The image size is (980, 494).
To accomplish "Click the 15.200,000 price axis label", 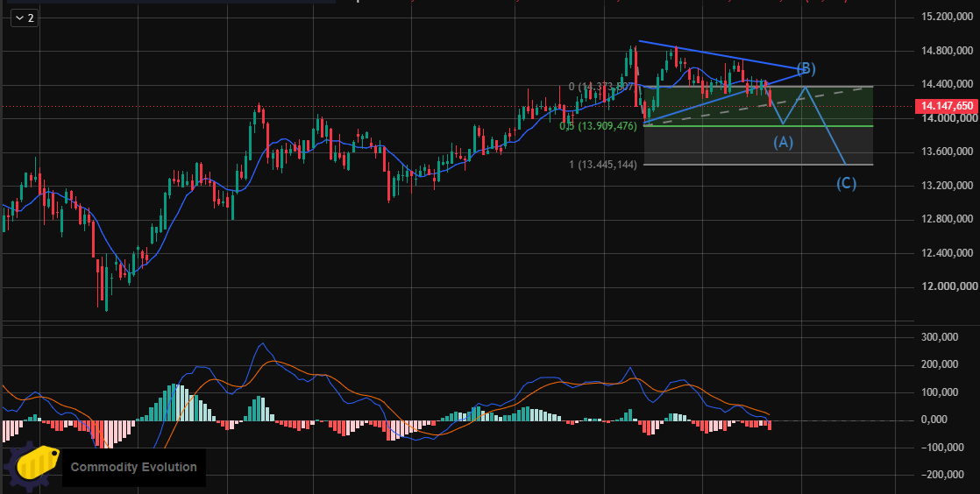I will click(x=946, y=17).
